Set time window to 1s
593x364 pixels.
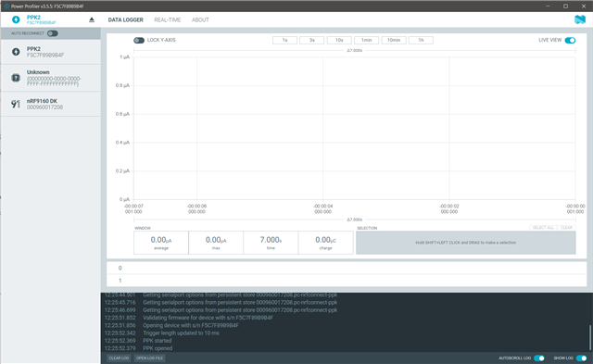(284, 40)
